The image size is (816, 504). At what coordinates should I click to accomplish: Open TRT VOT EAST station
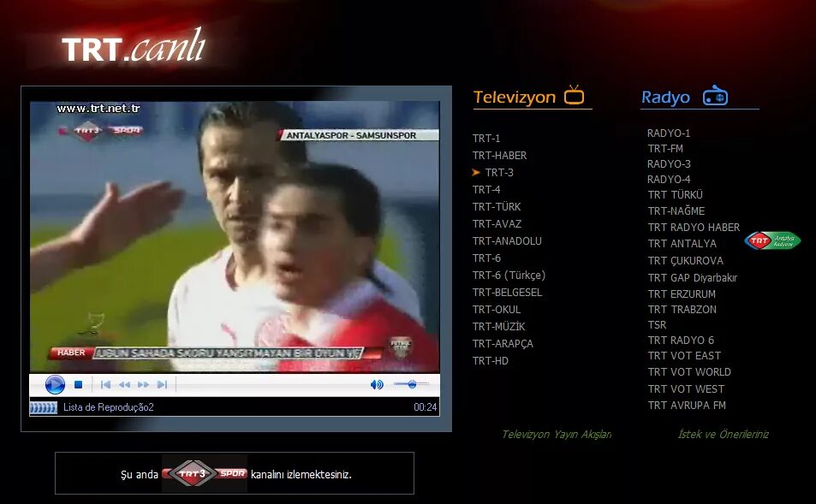tap(684, 356)
